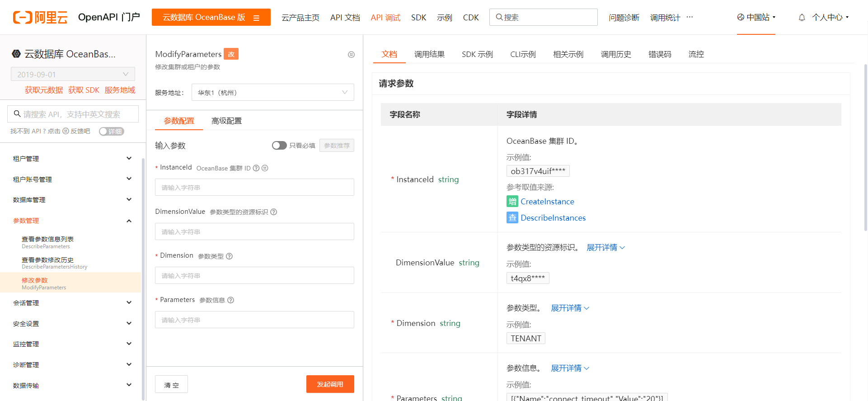Focus the Parameters input field
868x401 pixels.
pos(254,320)
